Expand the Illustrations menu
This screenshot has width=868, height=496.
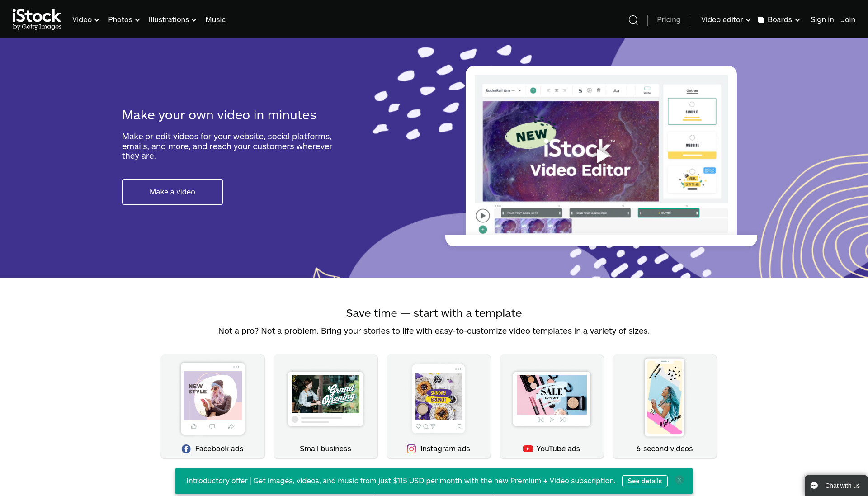tap(172, 20)
